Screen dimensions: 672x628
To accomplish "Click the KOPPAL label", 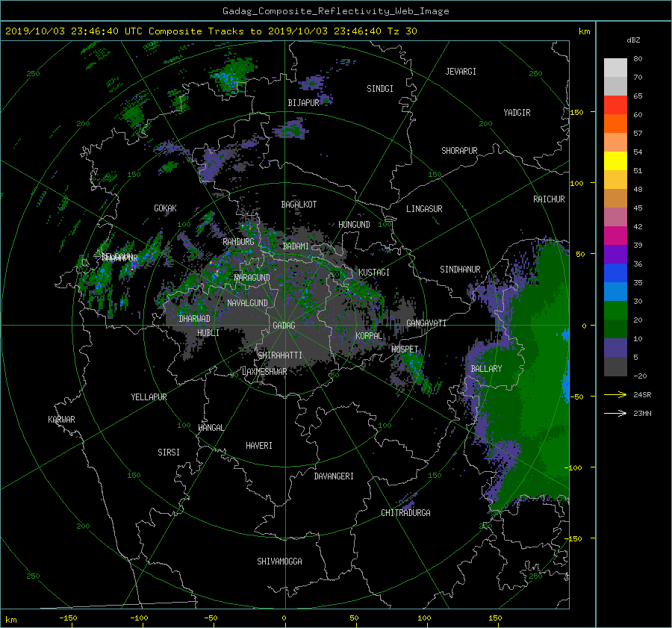I will tap(369, 336).
